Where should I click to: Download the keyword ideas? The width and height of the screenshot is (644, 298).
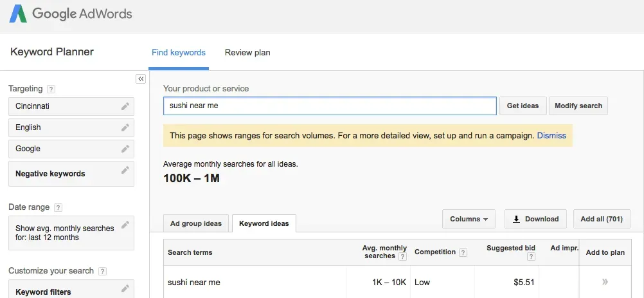(535, 219)
